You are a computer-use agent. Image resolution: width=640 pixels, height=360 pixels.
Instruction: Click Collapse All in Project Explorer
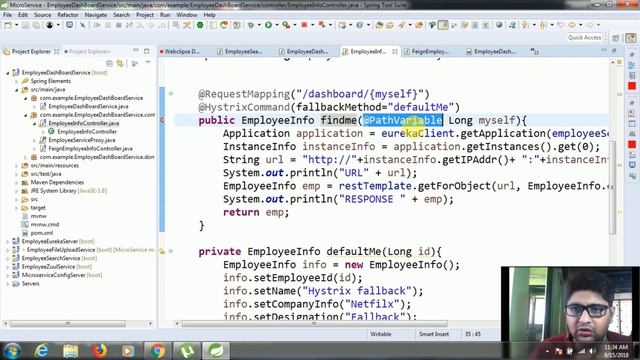coord(109,63)
